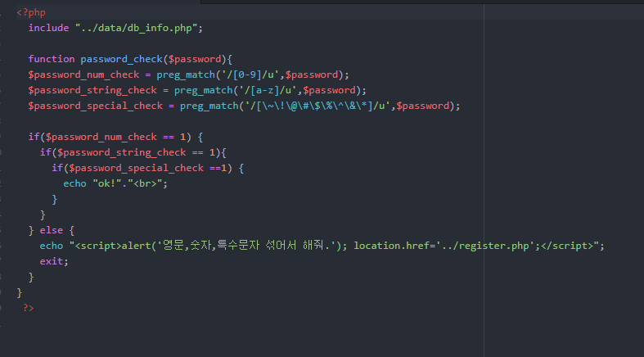Click the if($password_num_check == 1) condition

click(110, 138)
